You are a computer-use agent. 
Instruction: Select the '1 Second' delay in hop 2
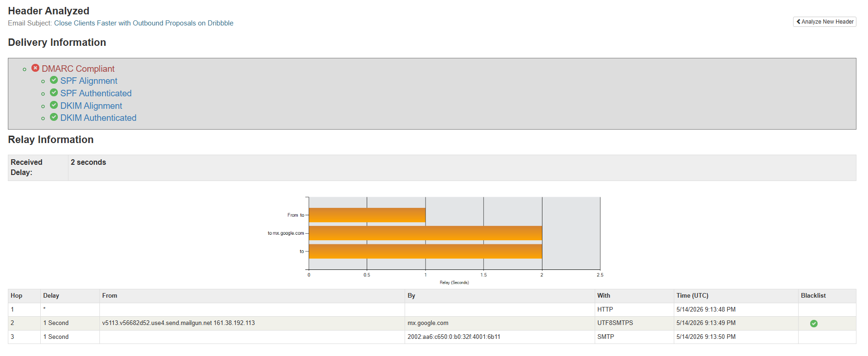[x=56, y=323]
